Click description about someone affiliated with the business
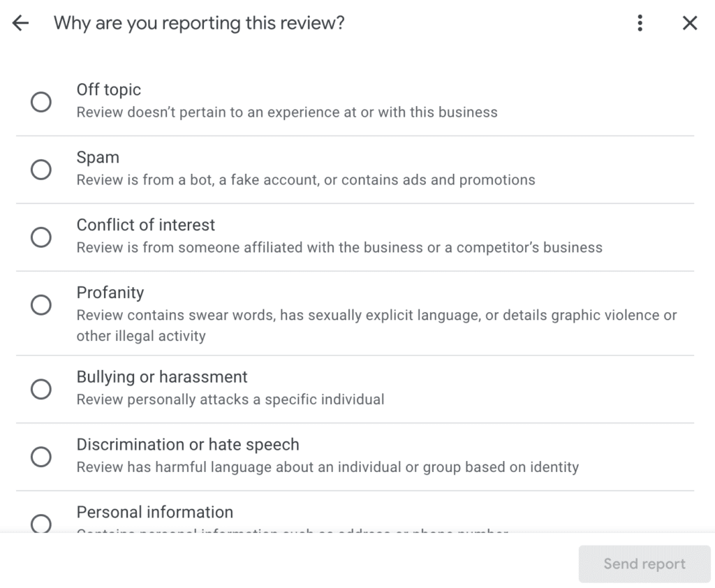Screen dimensions: 715x588 [x=339, y=247]
